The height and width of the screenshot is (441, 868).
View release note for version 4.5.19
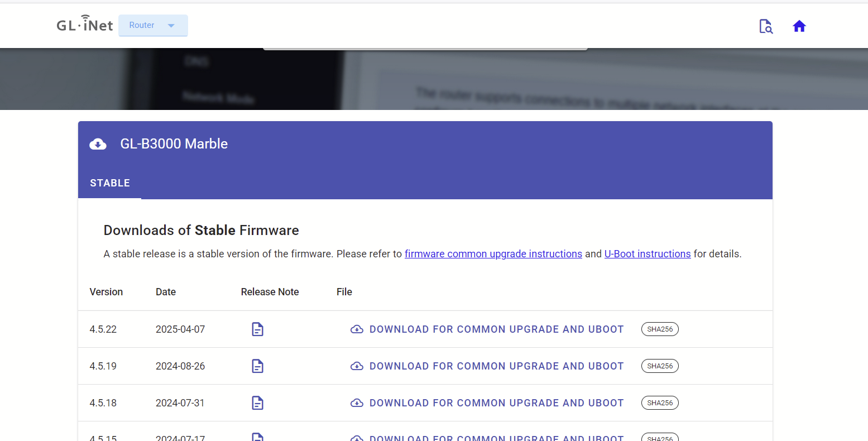tap(257, 366)
